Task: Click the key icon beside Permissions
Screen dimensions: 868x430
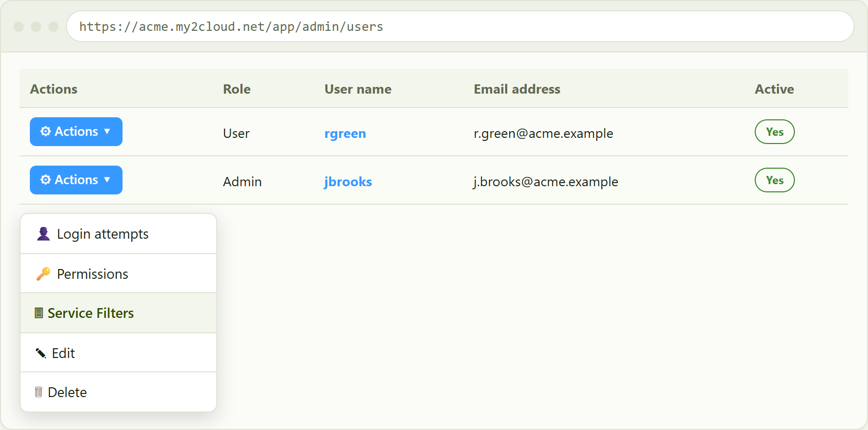Action: tap(44, 274)
